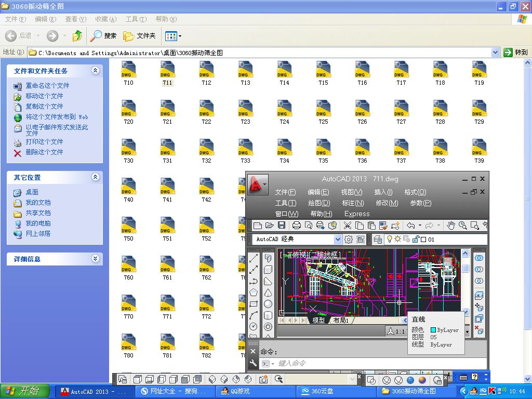The height and width of the screenshot is (399, 532).
Task: Click the Save icon in AutoCAD toolbar
Action: tap(282, 225)
